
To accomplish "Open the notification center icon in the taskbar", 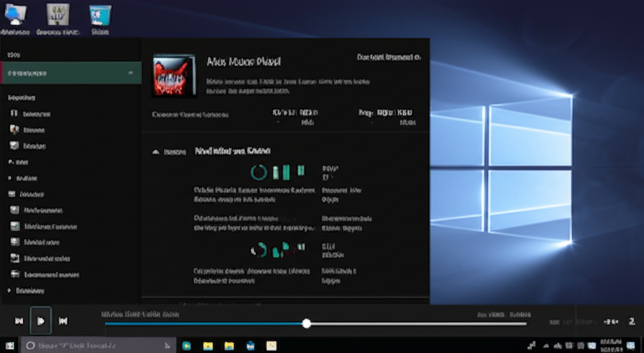I will click(x=631, y=345).
